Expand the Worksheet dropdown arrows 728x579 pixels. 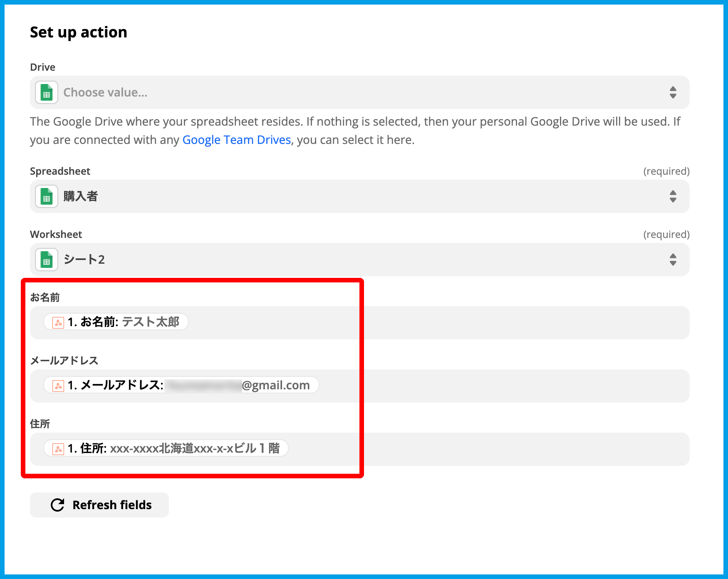[673, 260]
